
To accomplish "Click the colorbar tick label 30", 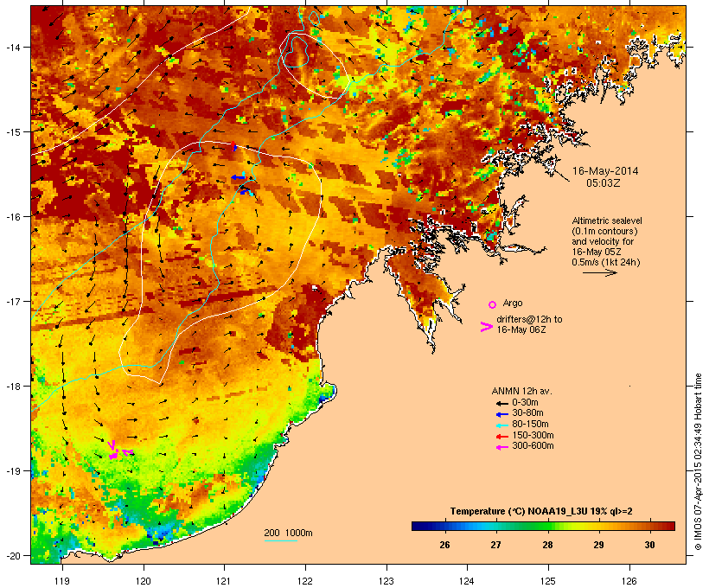I will (649, 545).
